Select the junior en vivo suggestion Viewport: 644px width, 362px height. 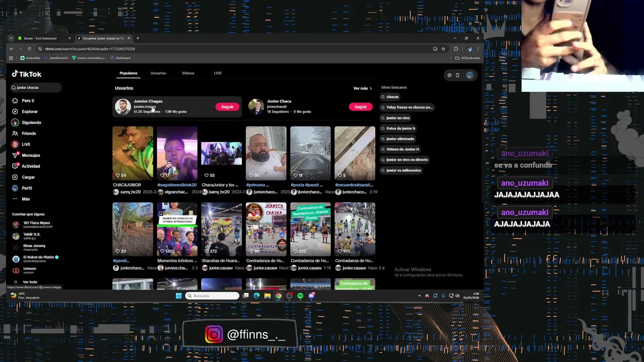tap(396, 118)
